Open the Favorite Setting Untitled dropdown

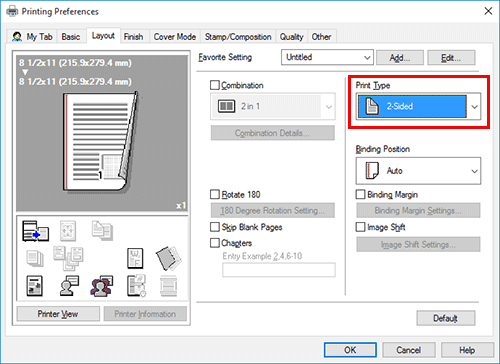327,57
